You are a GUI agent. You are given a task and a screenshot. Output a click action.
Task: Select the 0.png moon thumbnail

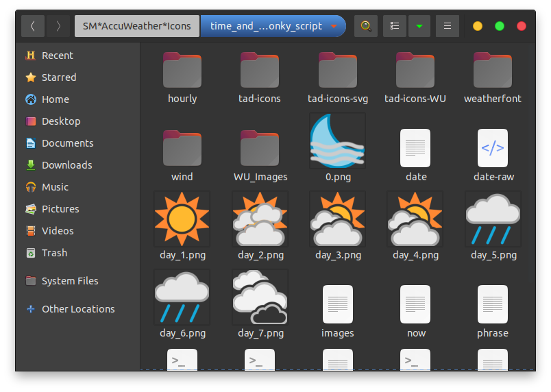337,141
